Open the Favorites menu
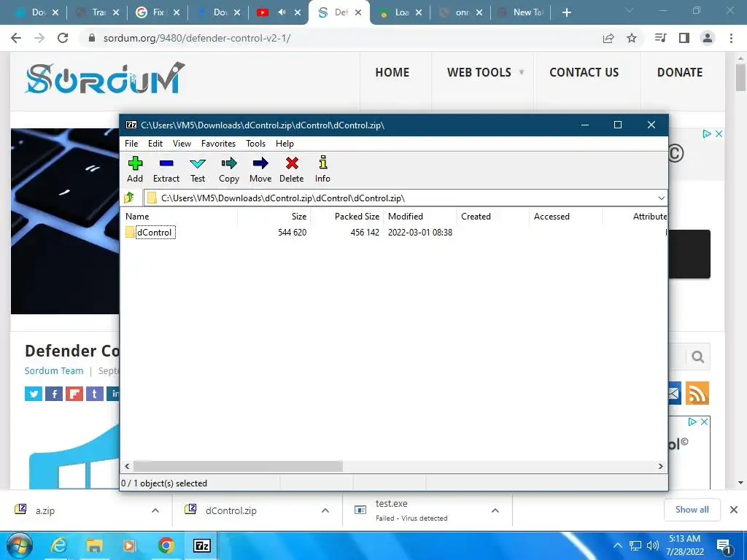Screen dimensions: 747x560 [218, 144]
